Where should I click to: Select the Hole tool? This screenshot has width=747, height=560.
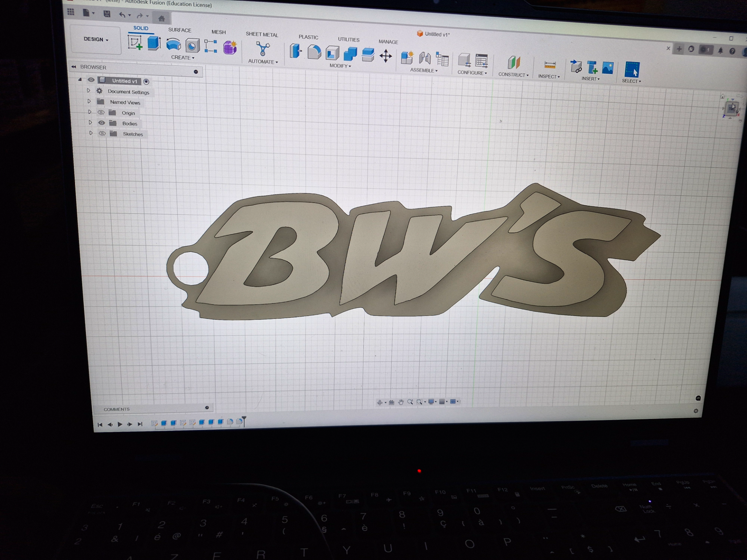pos(192,46)
